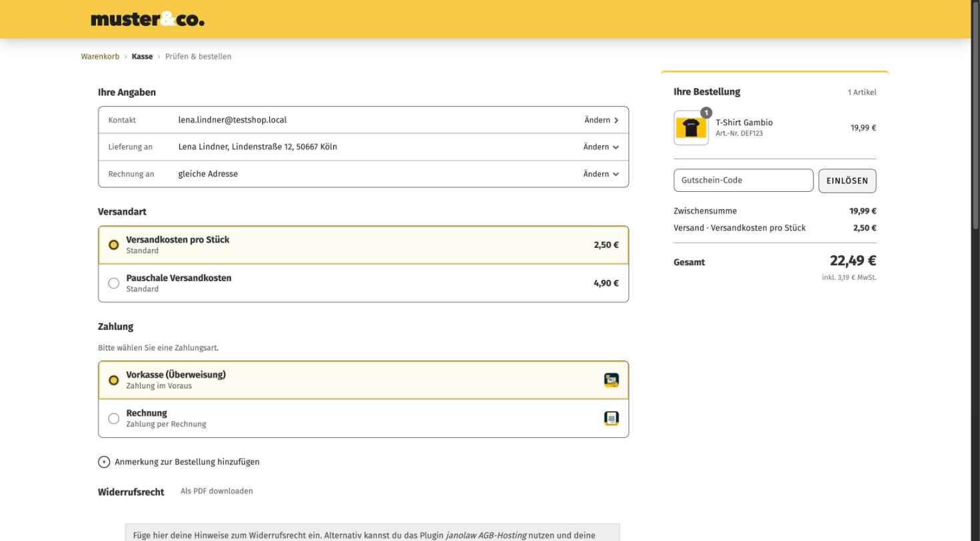Click the 22,49 € total amount
The width and height of the screenshot is (980, 541).
pyautogui.click(x=853, y=261)
